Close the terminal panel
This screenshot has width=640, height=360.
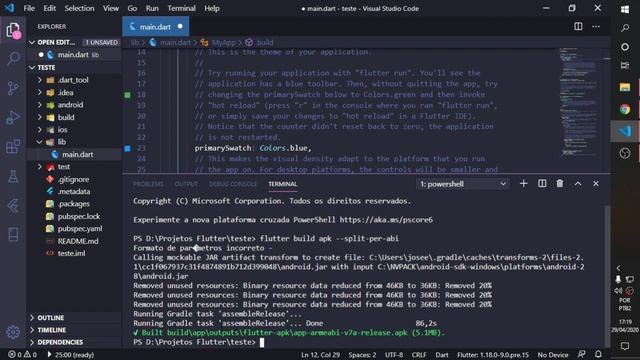click(x=596, y=184)
